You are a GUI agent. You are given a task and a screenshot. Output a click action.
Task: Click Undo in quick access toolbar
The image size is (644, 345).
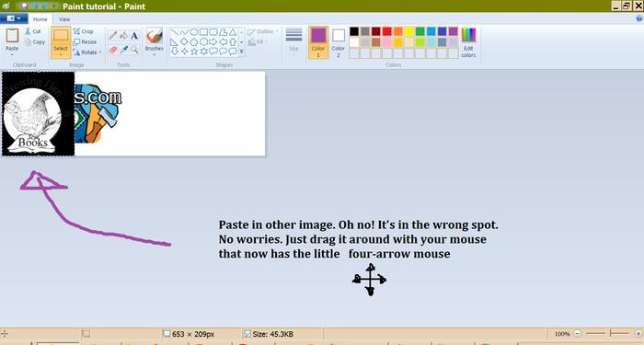(34, 6)
